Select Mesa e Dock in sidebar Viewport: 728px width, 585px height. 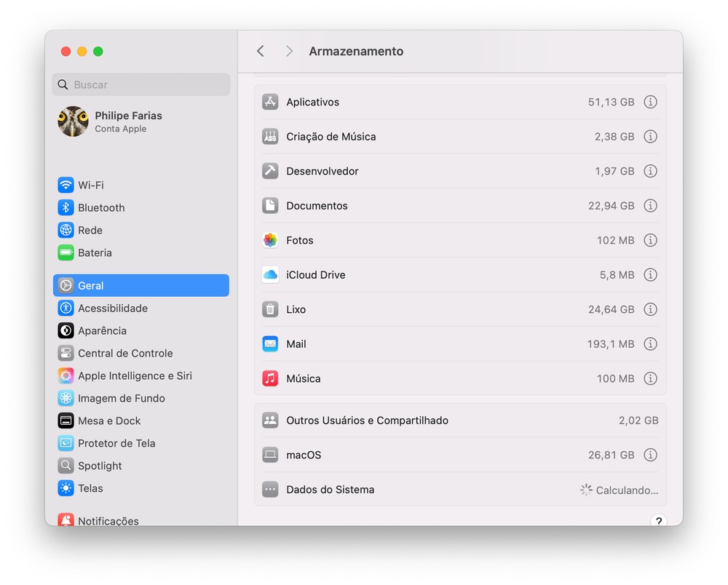point(109,421)
